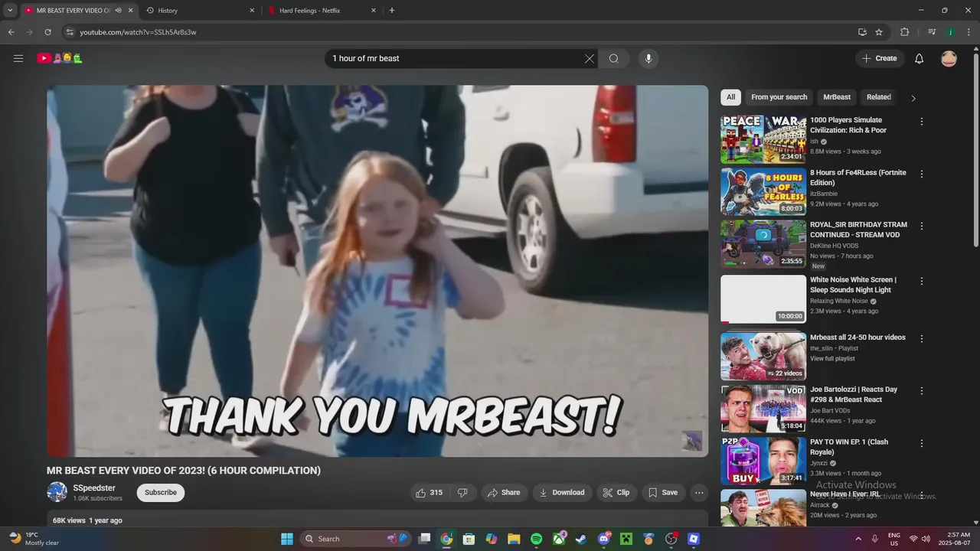980x551 pixels.
Task: Click the Download button
Action: tap(562, 493)
